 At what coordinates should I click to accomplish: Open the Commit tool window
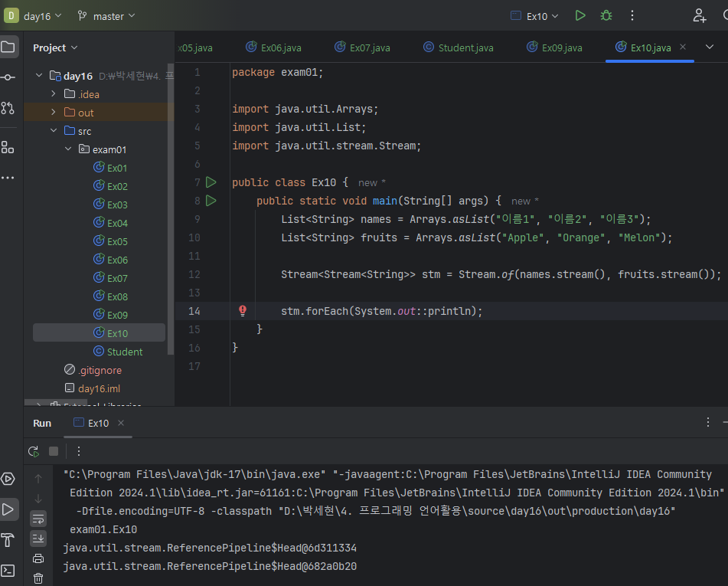point(8,77)
